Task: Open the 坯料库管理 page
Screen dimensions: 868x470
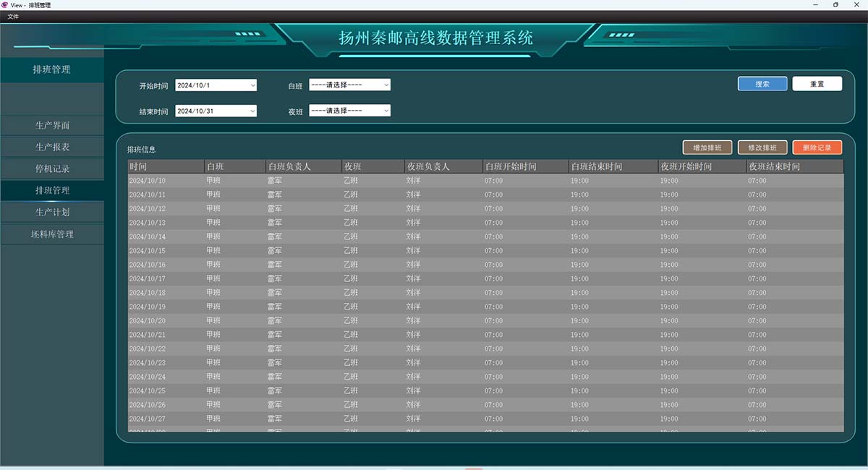Action: point(52,234)
